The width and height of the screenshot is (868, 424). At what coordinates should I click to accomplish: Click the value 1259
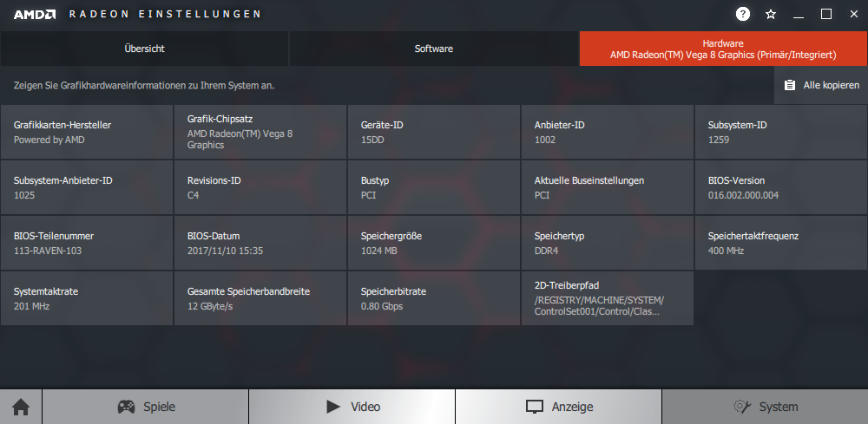click(719, 140)
